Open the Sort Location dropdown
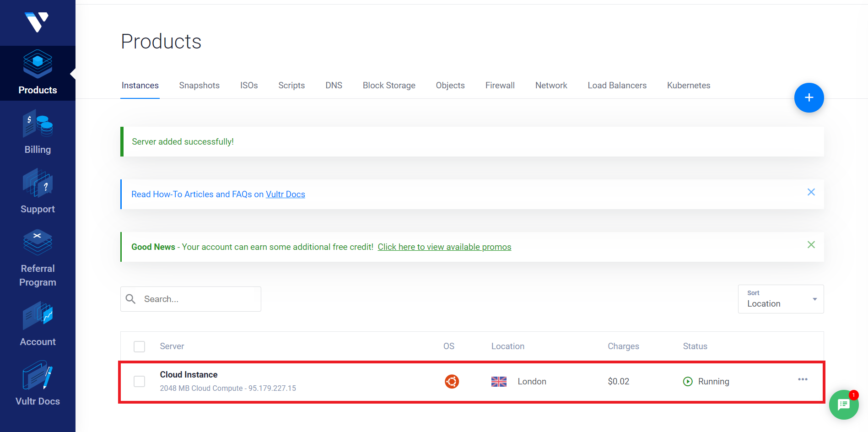This screenshot has height=432, width=868. coord(781,299)
